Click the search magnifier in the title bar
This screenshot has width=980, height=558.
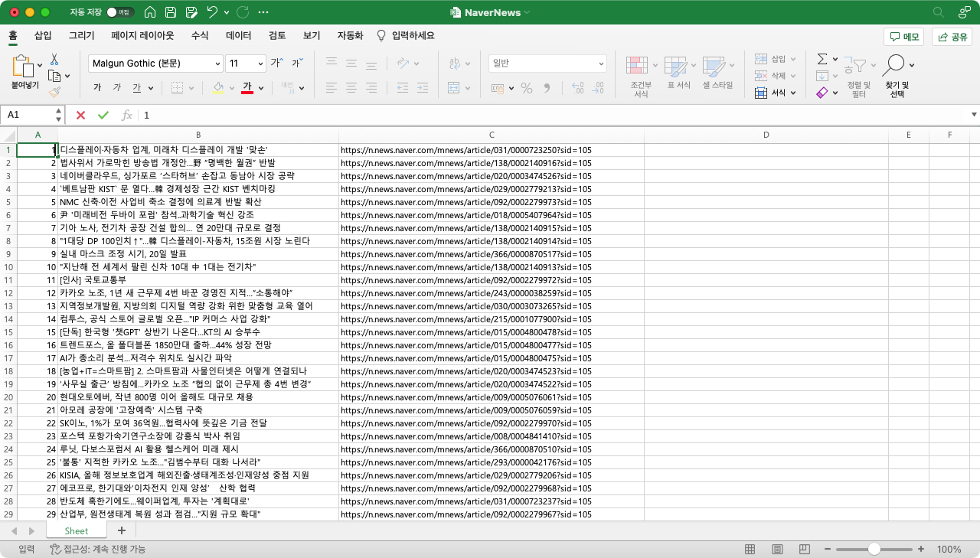(x=939, y=12)
